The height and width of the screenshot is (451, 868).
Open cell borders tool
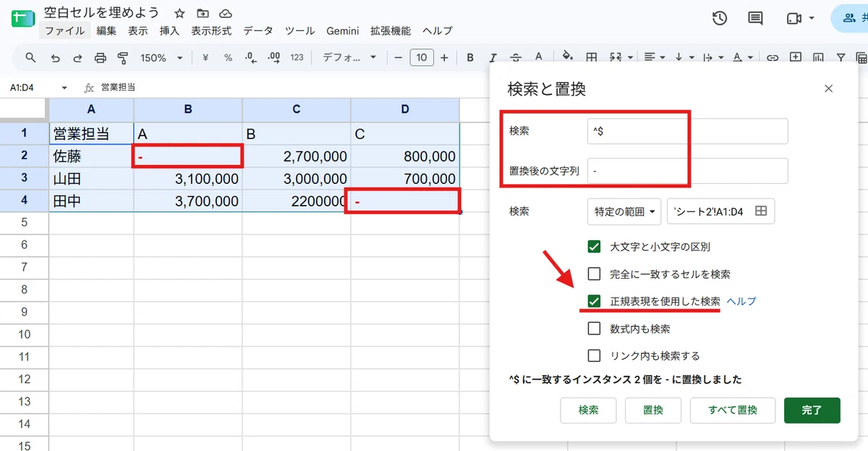tap(591, 58)
